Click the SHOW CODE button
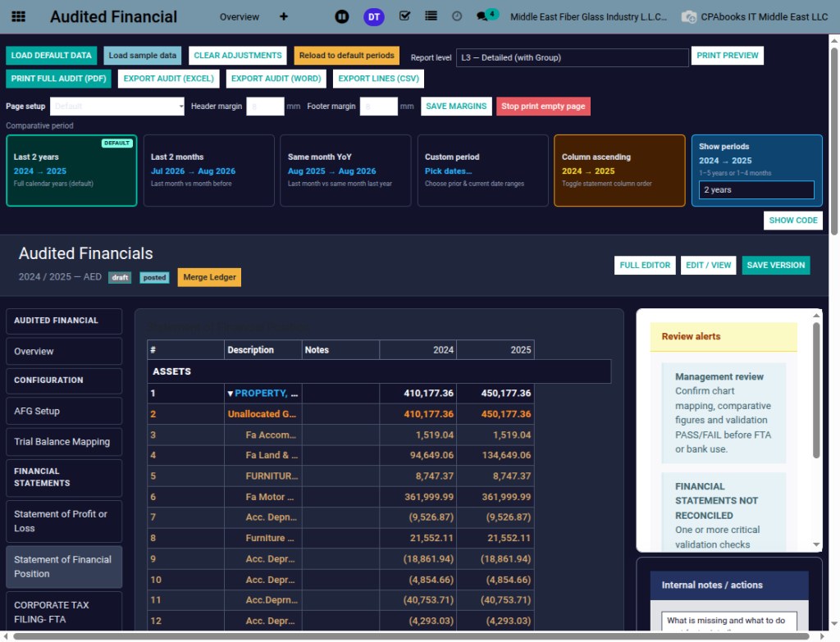The width and height of the screenshot is (840, 642). (793, 220)
